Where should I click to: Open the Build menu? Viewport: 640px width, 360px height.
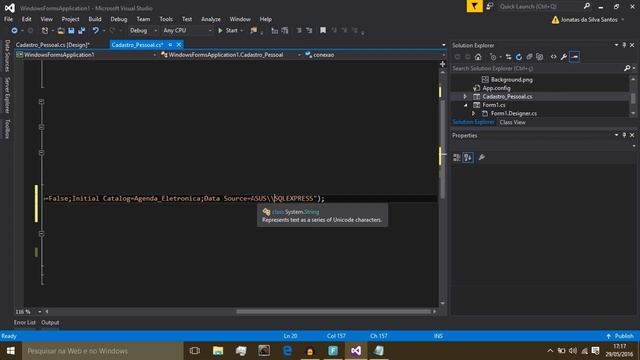point(95,19)
